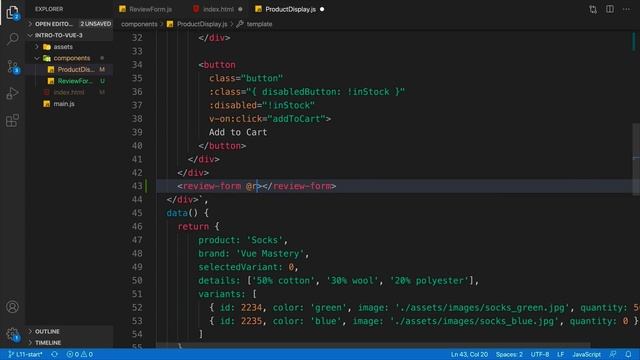This screenshot has width=640, height=360.
Task: Click the EXPLORER panel title
Action: tap(49, 9)
